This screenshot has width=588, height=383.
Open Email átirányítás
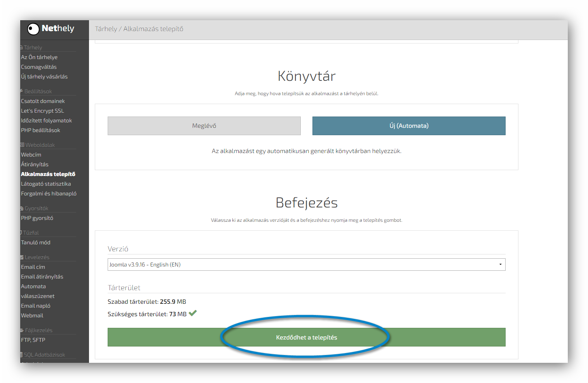(x=42, y=277)
